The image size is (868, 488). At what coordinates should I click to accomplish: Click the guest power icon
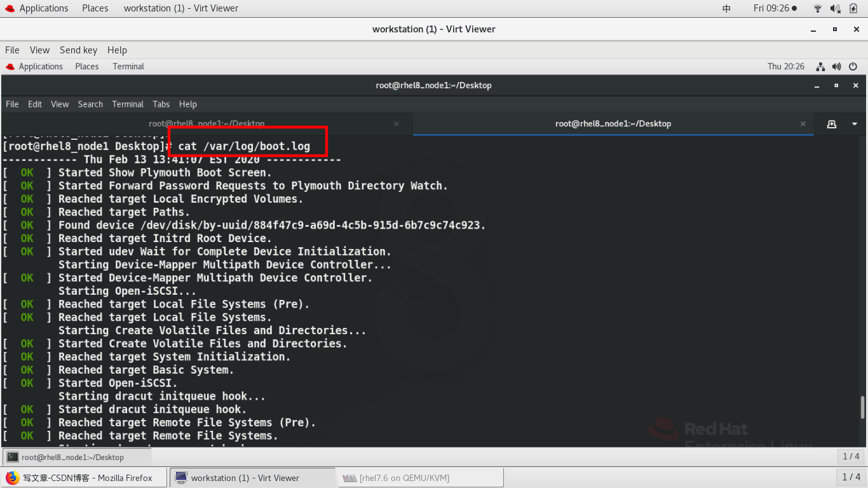point(853,67)
